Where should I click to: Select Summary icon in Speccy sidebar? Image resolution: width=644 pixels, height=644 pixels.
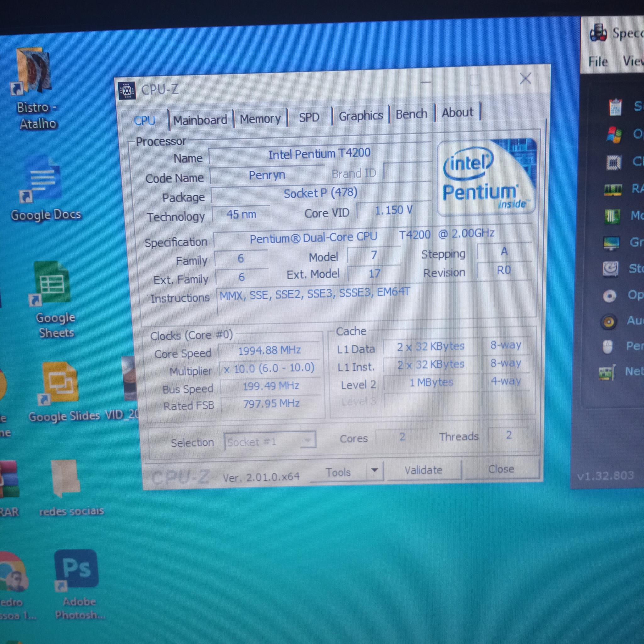coord(615,107)
